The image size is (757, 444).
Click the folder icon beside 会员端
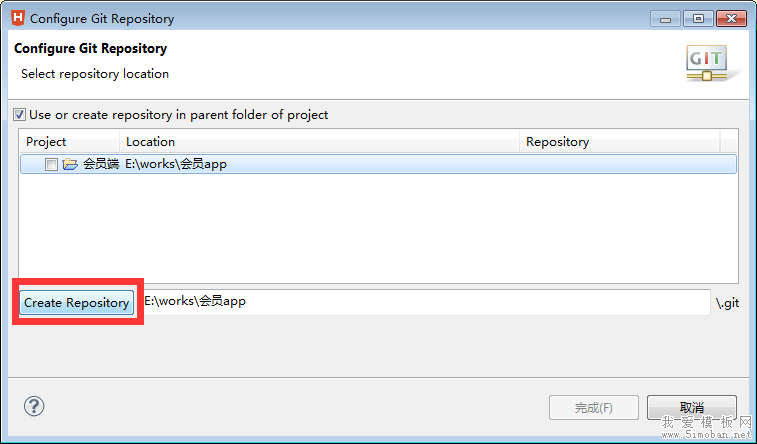coord(70,164)
